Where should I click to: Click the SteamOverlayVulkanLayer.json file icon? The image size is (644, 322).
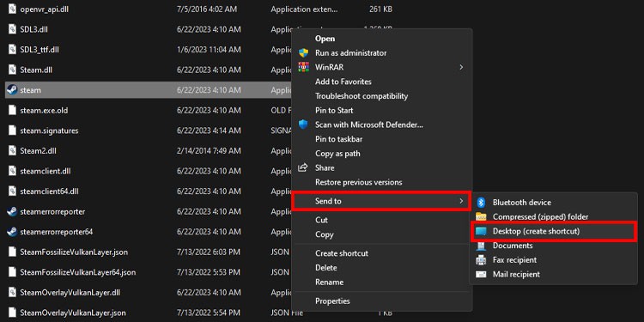(12, 313)
